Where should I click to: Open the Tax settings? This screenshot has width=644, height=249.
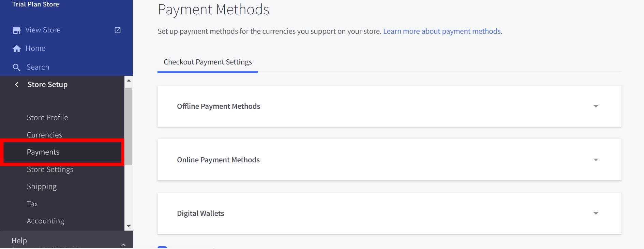tap(32, 204)
